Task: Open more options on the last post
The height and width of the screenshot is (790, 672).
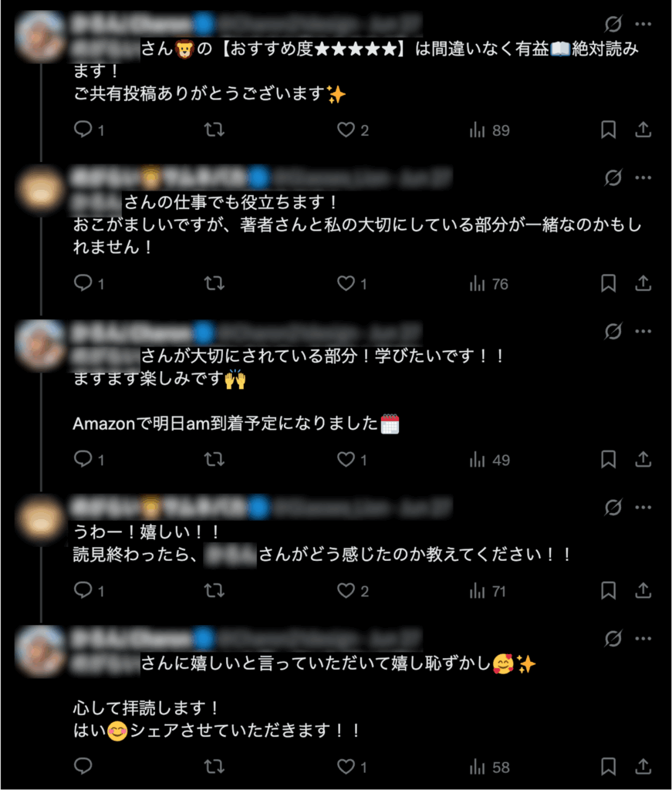Action: (643, 638)
